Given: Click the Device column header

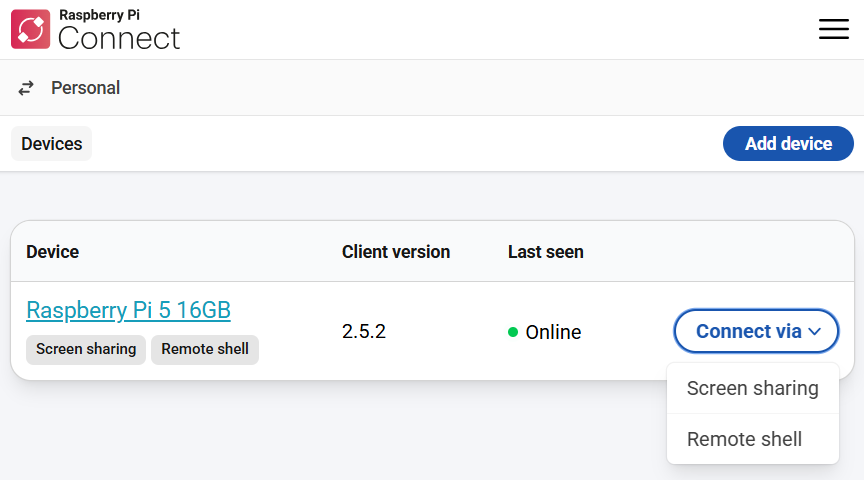Looking at the screenshot, I should click(52, 252).
